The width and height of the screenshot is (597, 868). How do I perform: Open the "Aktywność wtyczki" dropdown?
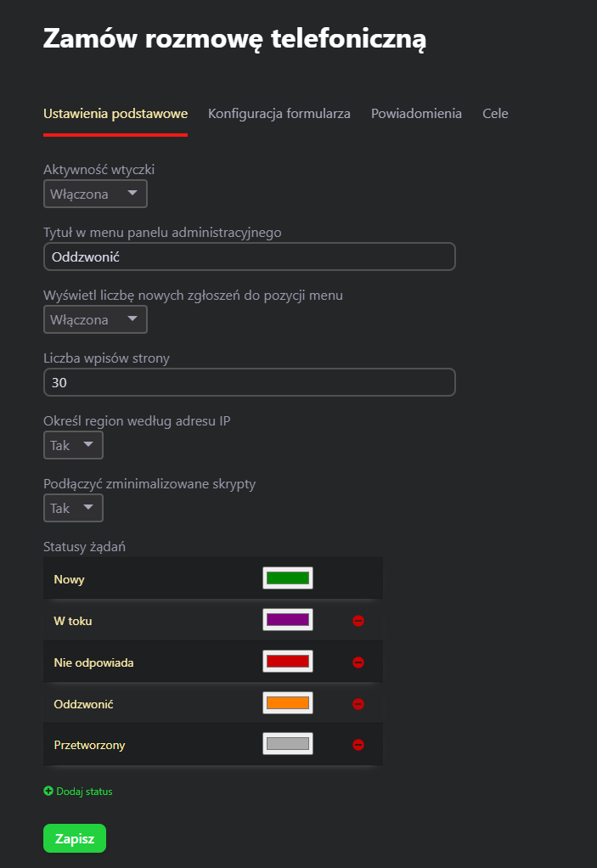(95, 194)
